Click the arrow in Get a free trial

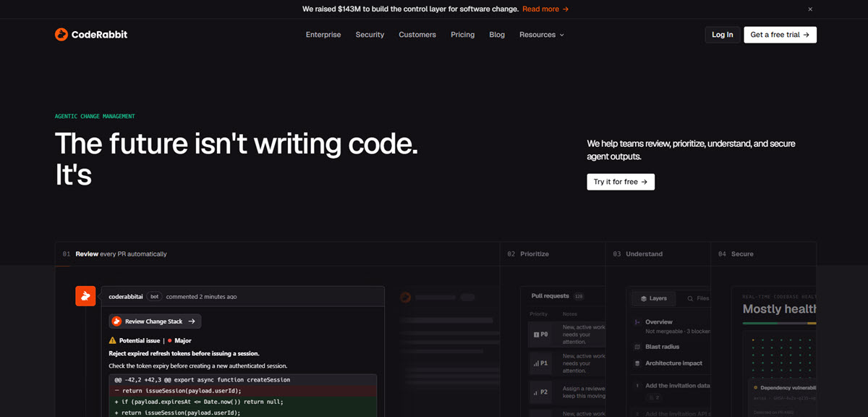click(806, 35)
